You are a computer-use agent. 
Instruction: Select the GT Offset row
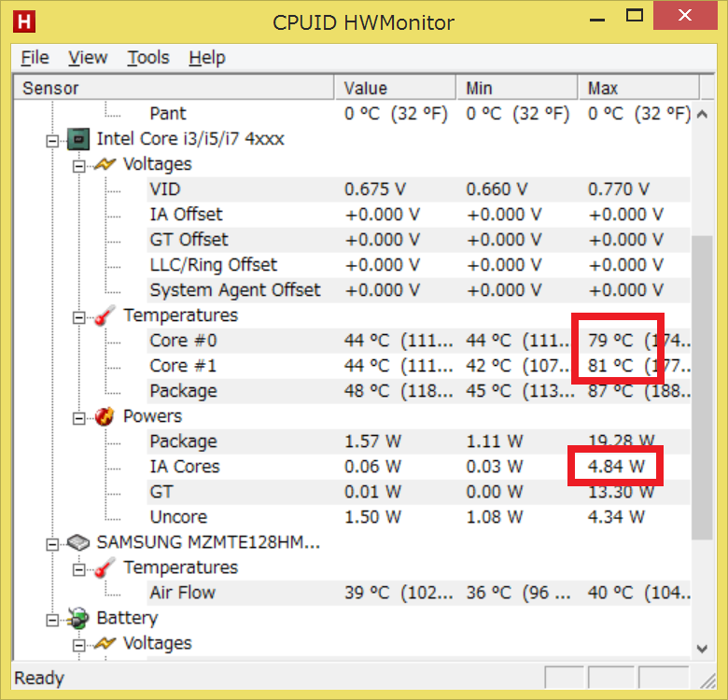pos(419,240)
